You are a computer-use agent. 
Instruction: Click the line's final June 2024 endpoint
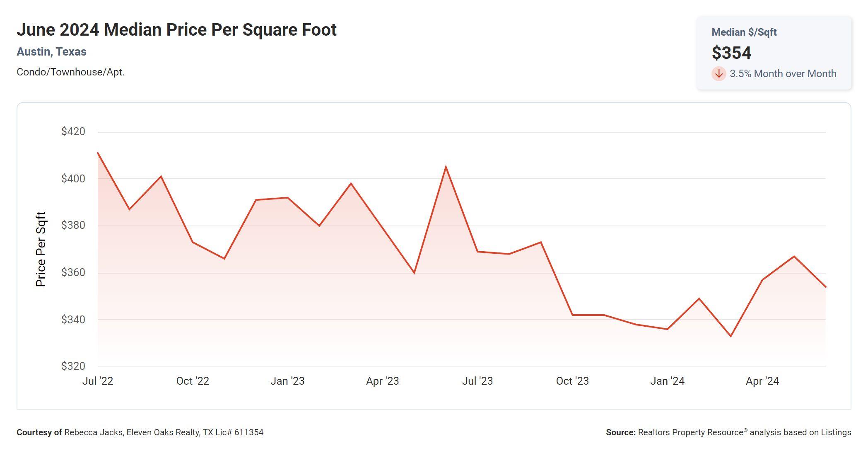point(825,287)
